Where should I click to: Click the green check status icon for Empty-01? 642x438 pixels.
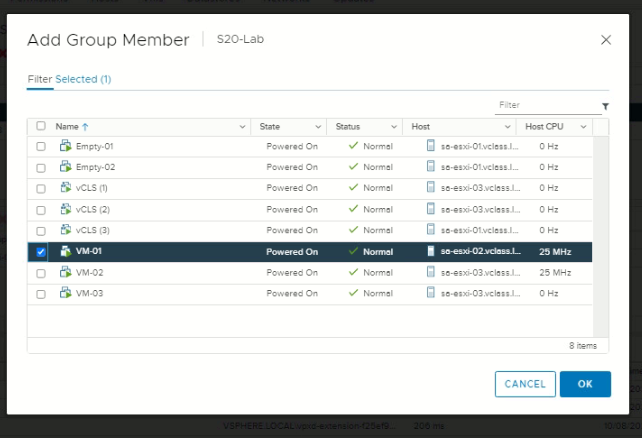[353, 146]
